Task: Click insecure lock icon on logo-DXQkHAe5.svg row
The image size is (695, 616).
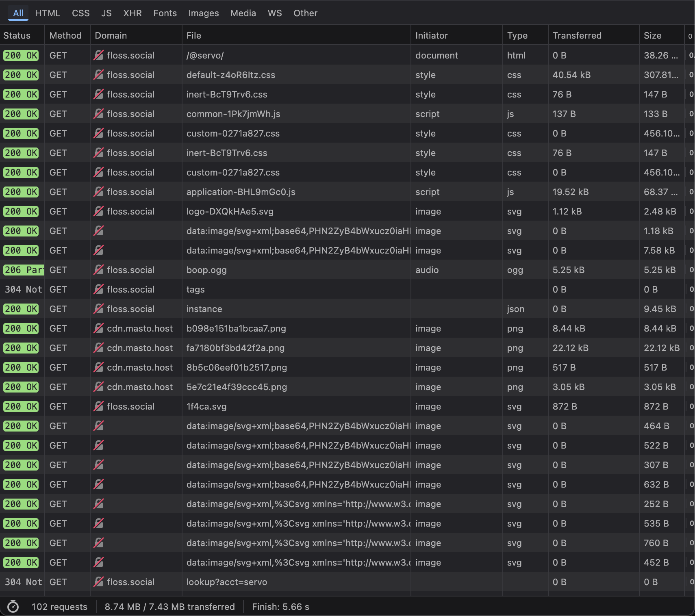Action: coord(98,211)
